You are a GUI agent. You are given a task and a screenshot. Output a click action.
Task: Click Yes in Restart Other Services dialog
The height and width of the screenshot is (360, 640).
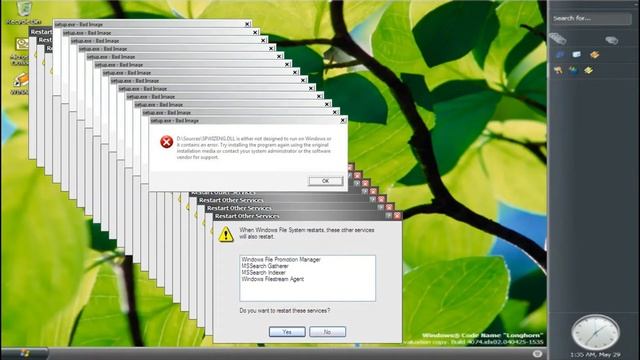[x=287, y=332]
